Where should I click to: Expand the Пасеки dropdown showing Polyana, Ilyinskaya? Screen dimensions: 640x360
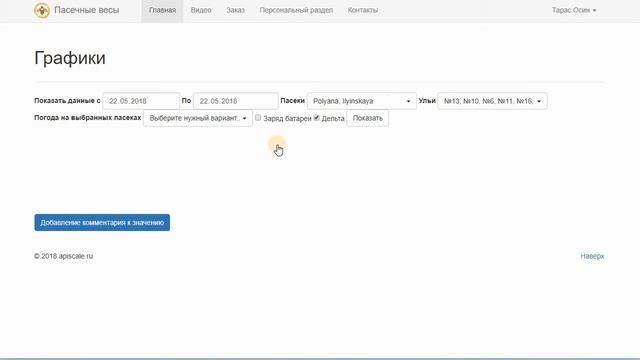[x=362, y=101]
